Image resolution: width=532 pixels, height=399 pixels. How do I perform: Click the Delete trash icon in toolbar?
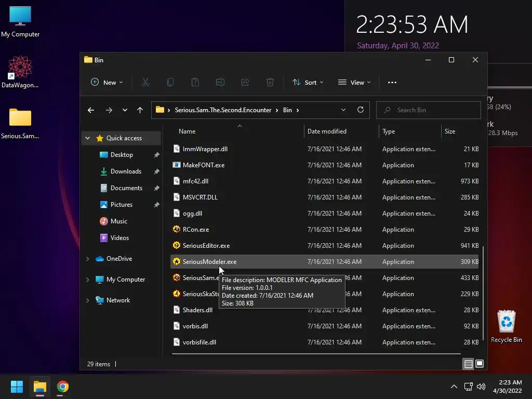(270, 82)
